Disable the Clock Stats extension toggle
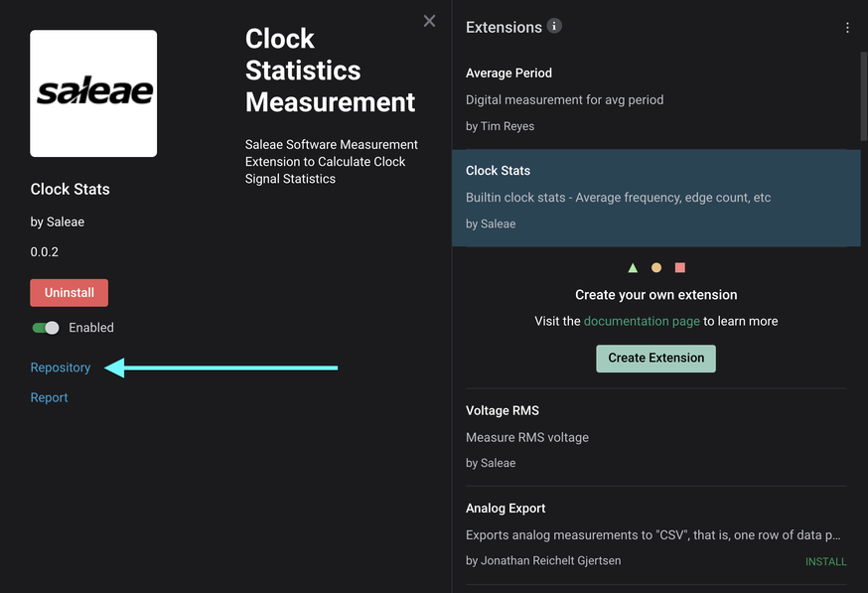This screenshot has width=868, height=593. (46, 328)
